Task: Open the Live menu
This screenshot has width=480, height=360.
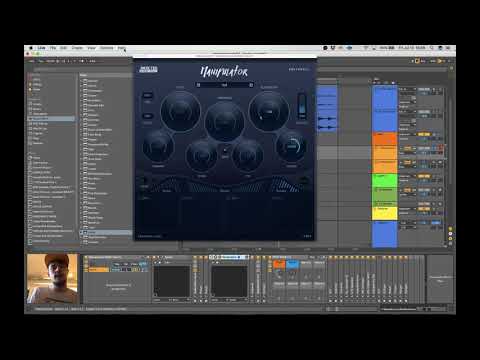Action: click(x=41, y=48)
